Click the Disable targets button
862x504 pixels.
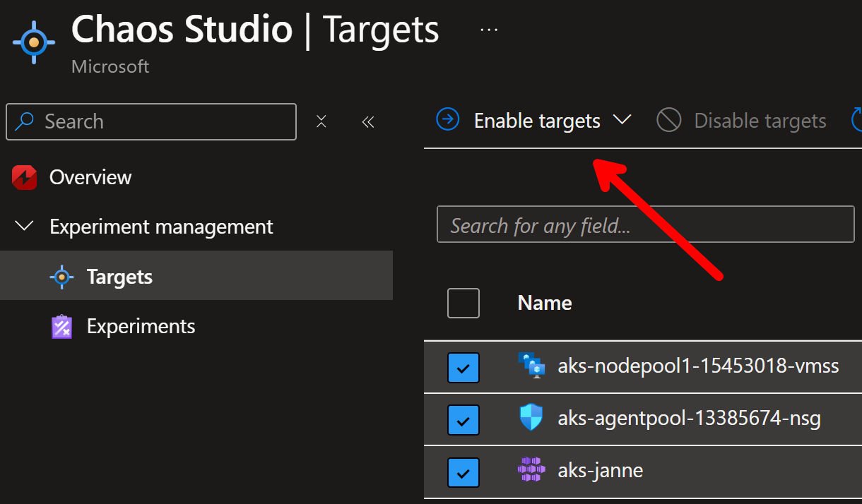click(x=741, y=121)
